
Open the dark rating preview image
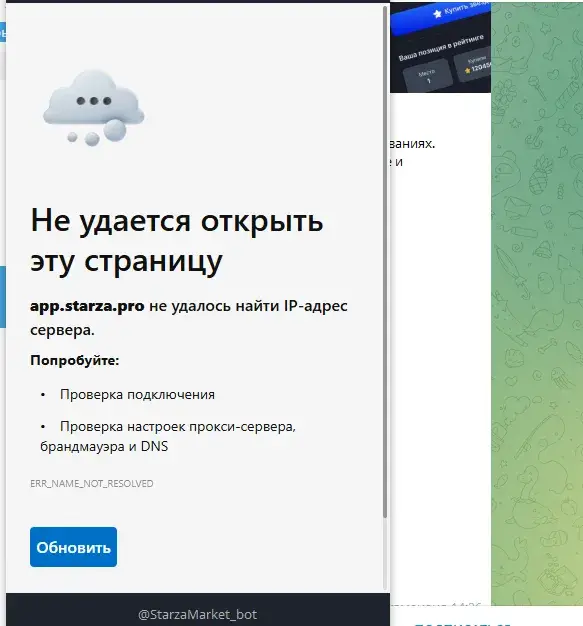[x=440, y=48]
